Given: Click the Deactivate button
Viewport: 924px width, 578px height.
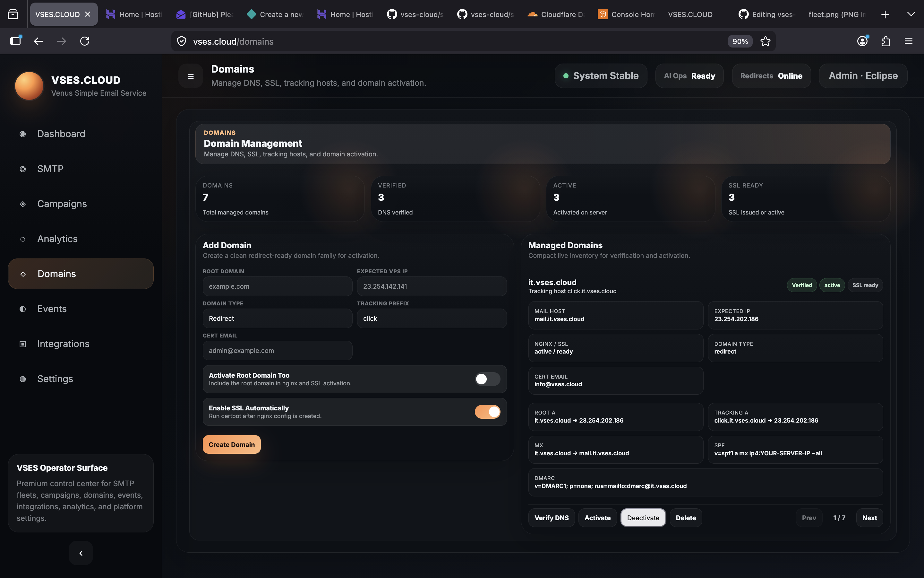Looking at the screenshot, I should pyautogui.click(x=643, y=518).
